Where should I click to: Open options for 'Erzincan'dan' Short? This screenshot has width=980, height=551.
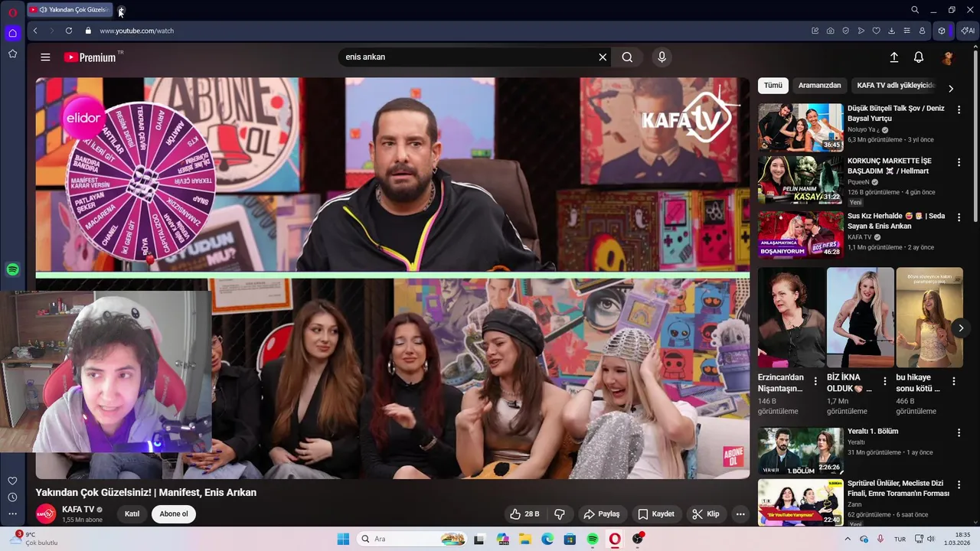tap(815, 381)
